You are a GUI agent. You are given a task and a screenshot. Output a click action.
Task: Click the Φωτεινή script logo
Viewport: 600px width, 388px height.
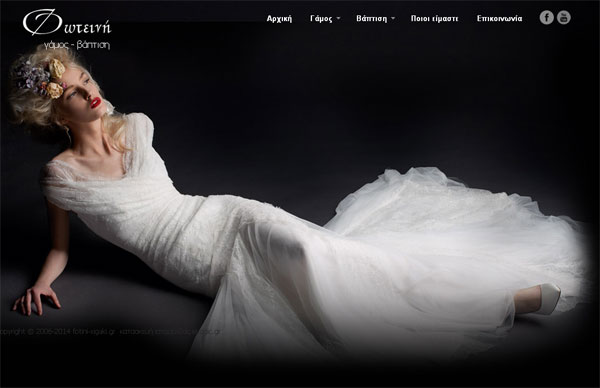67,23
